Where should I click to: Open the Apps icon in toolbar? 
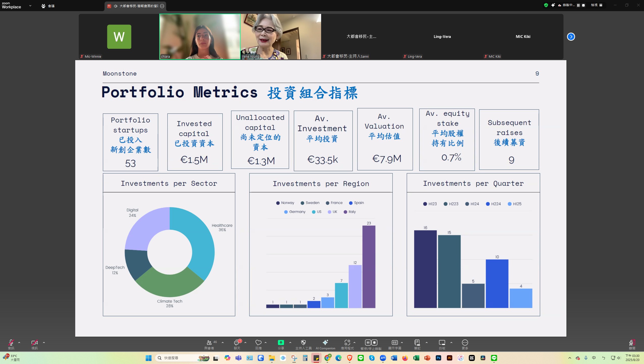347,343
